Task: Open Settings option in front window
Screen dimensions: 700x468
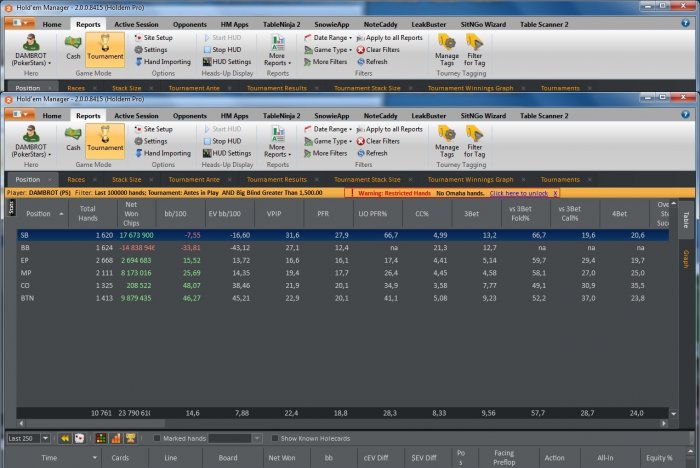Action: pos(151,141)
